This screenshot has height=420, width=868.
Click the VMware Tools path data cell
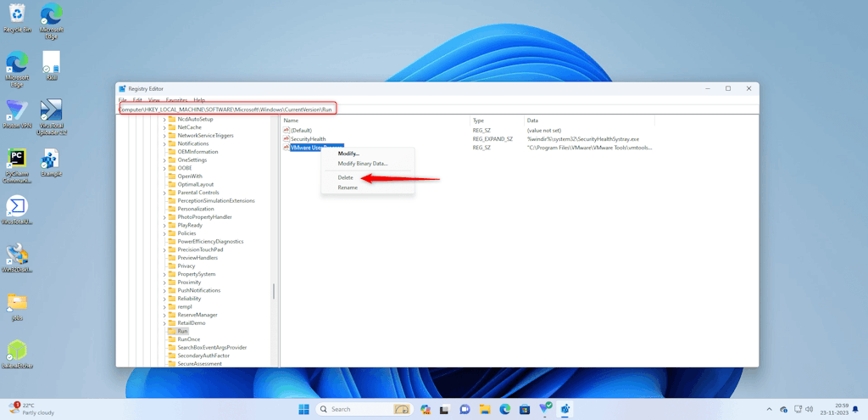tap(590, 148)
